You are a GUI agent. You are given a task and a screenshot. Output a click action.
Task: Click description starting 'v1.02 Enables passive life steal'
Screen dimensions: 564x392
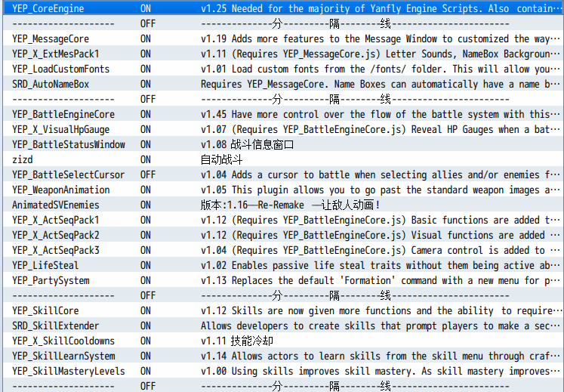tap(381, 265)
